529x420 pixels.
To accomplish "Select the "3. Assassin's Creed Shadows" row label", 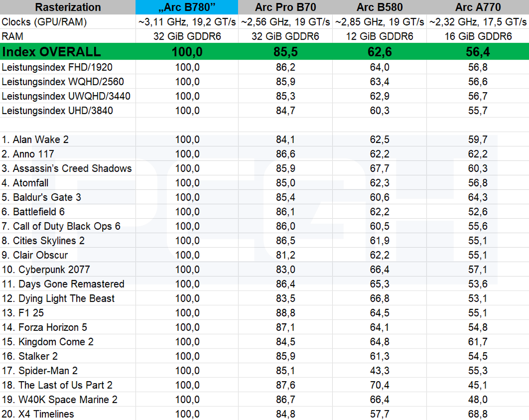I will tap(67, 169).
